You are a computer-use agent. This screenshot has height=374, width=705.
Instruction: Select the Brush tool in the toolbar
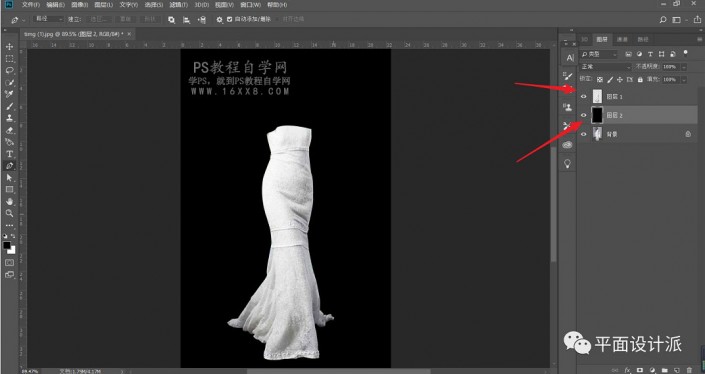tap(9, 107)
